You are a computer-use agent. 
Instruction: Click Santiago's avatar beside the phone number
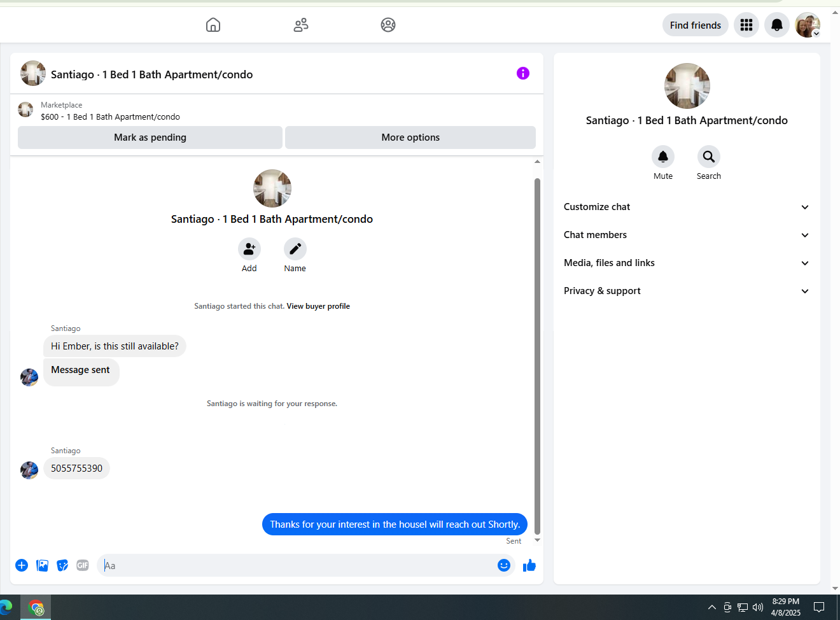pos(29,470)
